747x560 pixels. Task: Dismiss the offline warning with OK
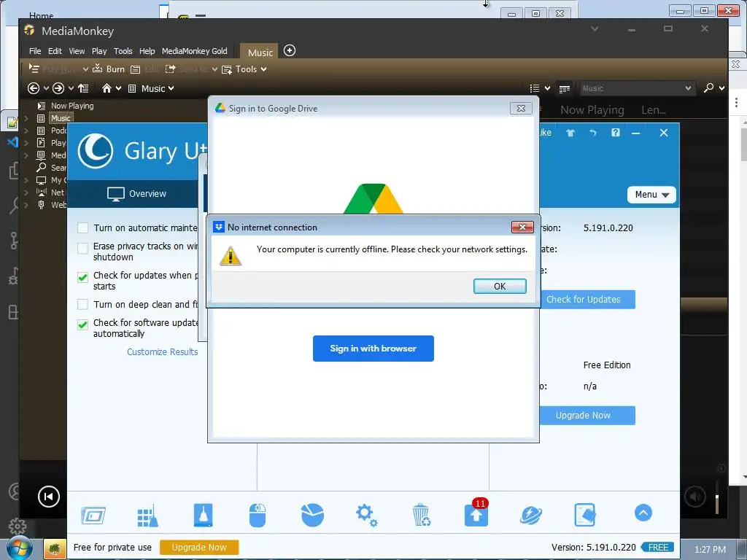(500, 286)
